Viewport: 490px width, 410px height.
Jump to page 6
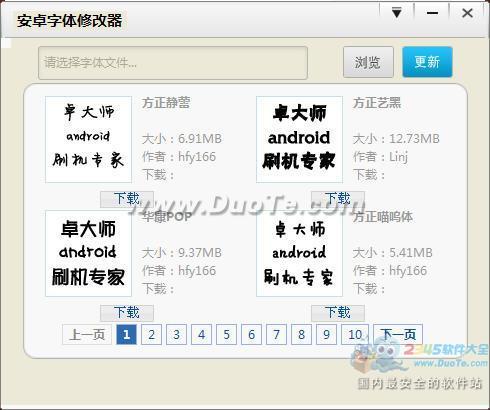251,334
